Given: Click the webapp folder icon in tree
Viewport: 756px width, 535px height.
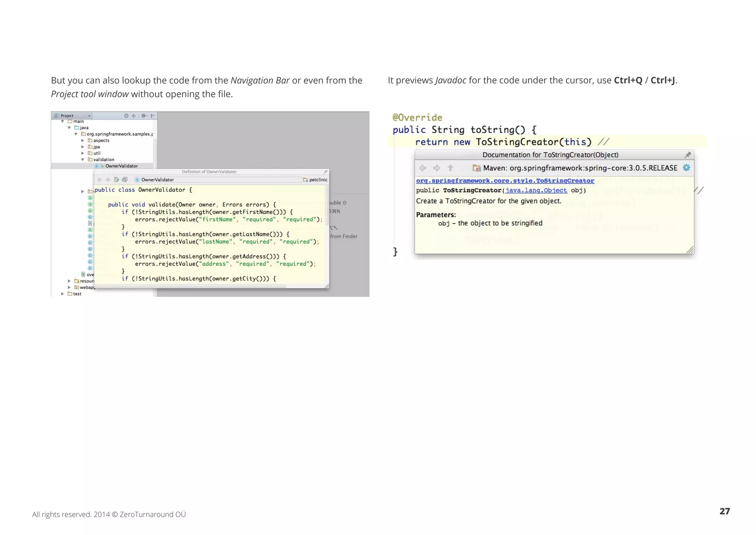Looking at the screenshot, I should (x=76, y=287).
